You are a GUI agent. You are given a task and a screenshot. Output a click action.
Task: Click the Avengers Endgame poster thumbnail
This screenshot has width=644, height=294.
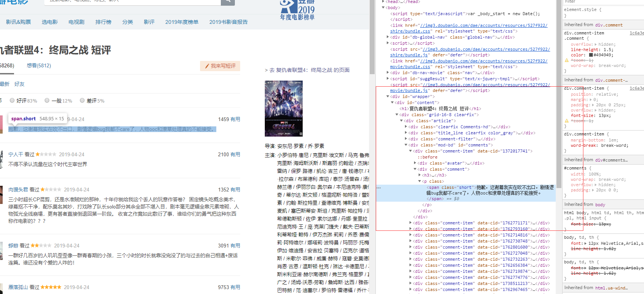(284, 109)
